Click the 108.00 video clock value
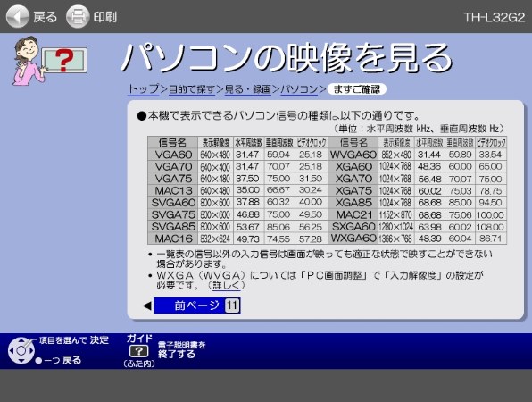The image size is (532, 402). tap(490, 227)
